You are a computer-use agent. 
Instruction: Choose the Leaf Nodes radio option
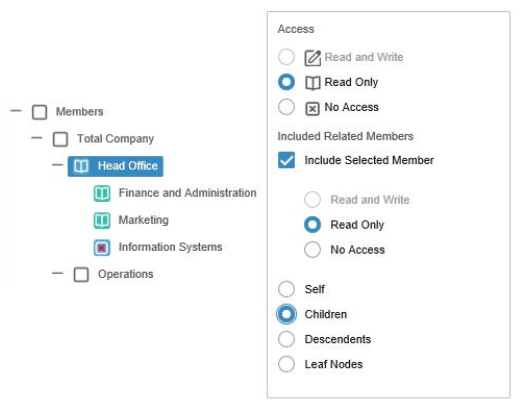(x=286, y=364)
